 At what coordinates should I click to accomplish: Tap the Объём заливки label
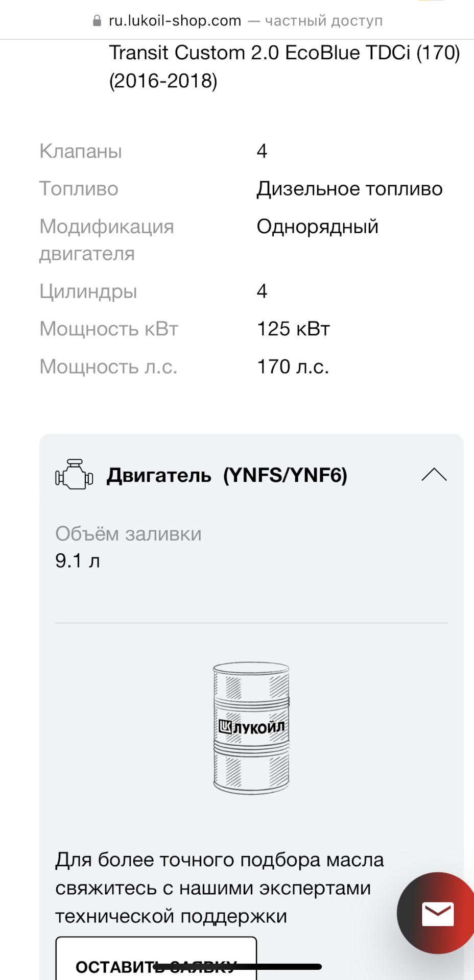coord(128,534)
